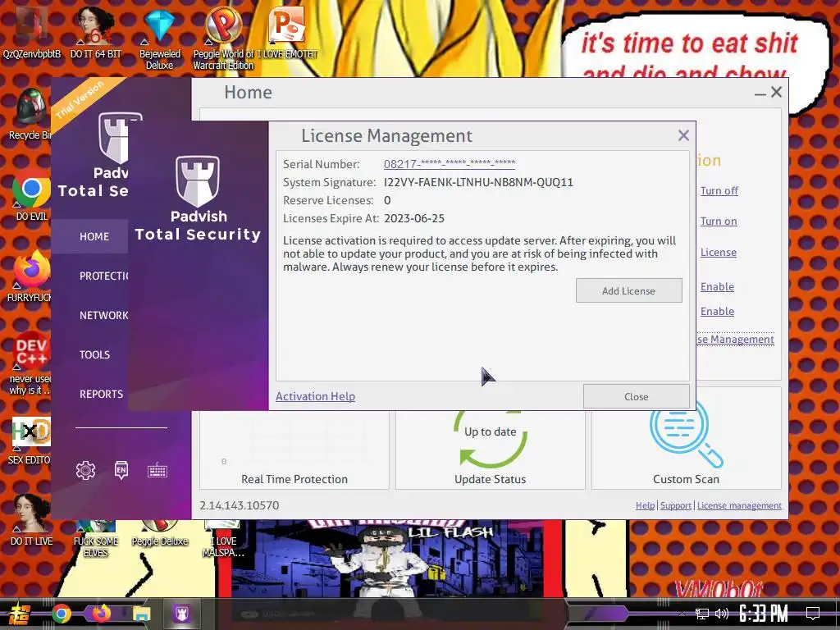The image size is (840, 630).
Task: Select the DO IT 64 BIT desktop icon
Action: pos(95,33)
